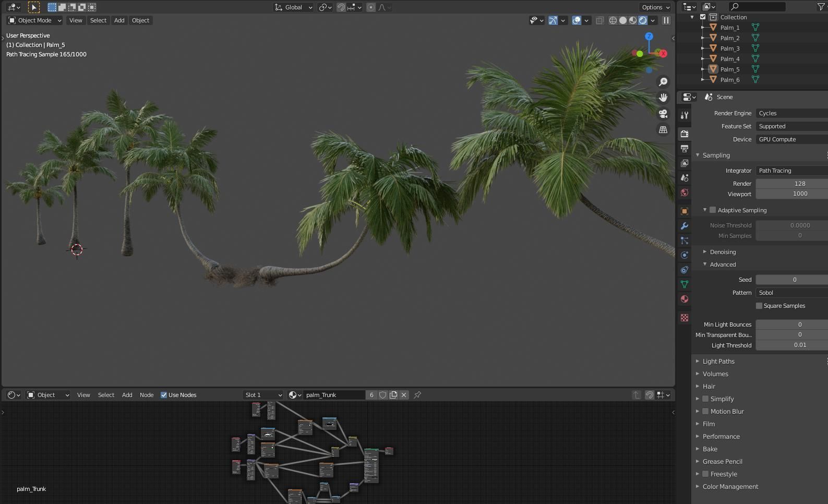
Task: Switch to Solid viewport shading
Action: [x=623, y=20]
